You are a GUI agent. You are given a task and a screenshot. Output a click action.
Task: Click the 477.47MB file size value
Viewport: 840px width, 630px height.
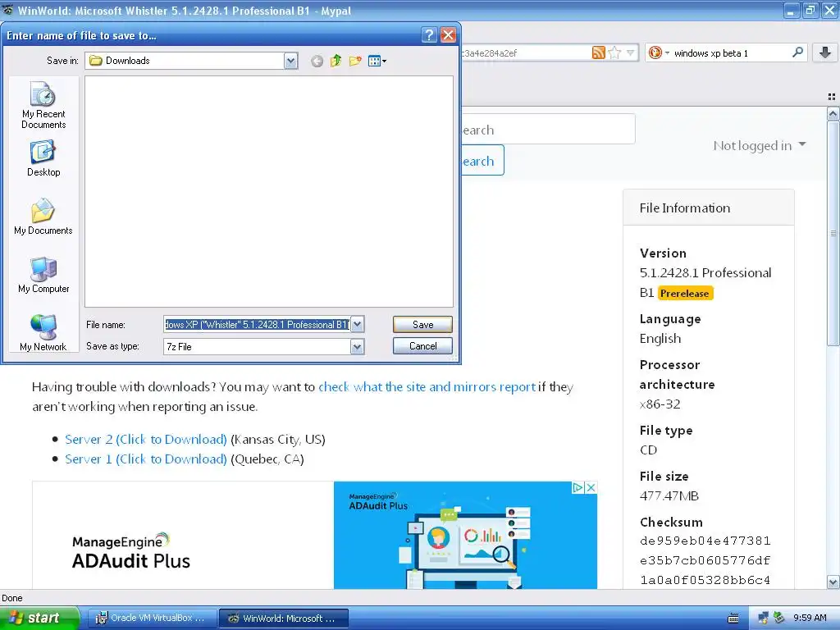(x=669, y=496)
